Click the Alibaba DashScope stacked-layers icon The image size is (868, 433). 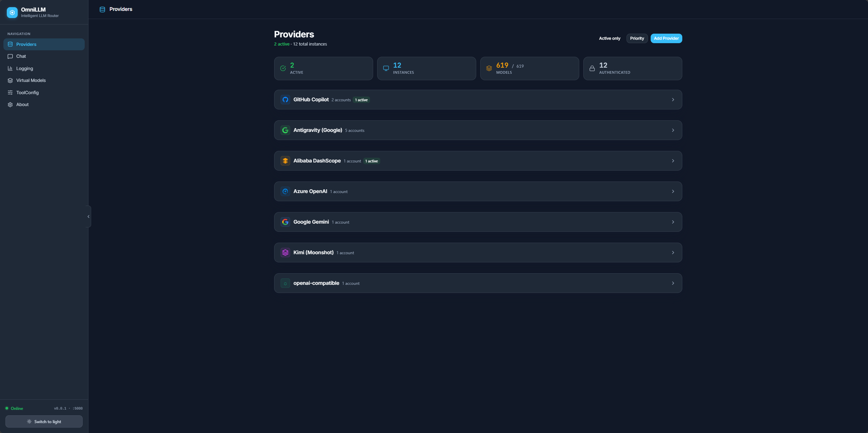point(285,161)
